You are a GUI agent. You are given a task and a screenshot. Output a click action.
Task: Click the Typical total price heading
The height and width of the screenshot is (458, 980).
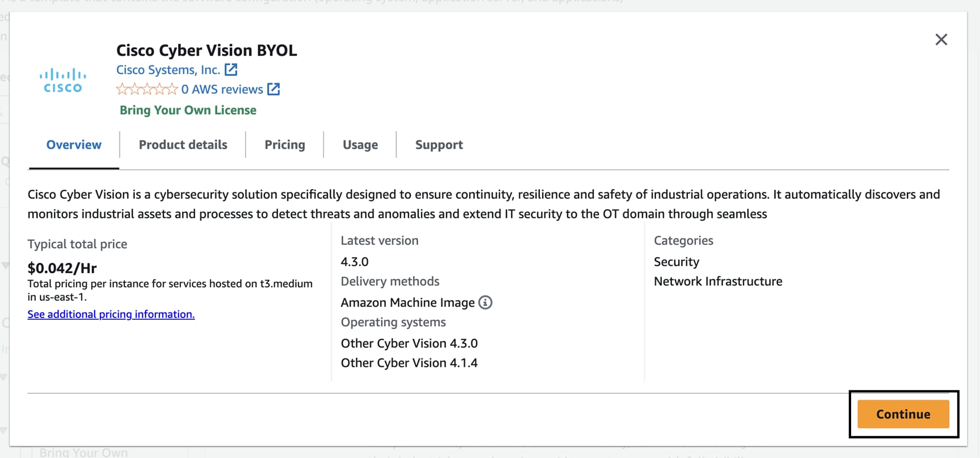(x=77, y=244)
